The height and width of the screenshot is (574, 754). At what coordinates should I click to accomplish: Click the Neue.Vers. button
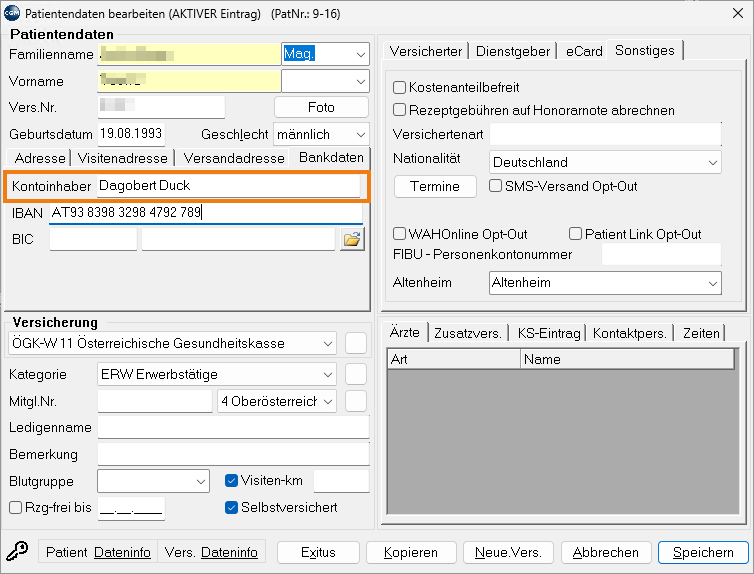508,552
